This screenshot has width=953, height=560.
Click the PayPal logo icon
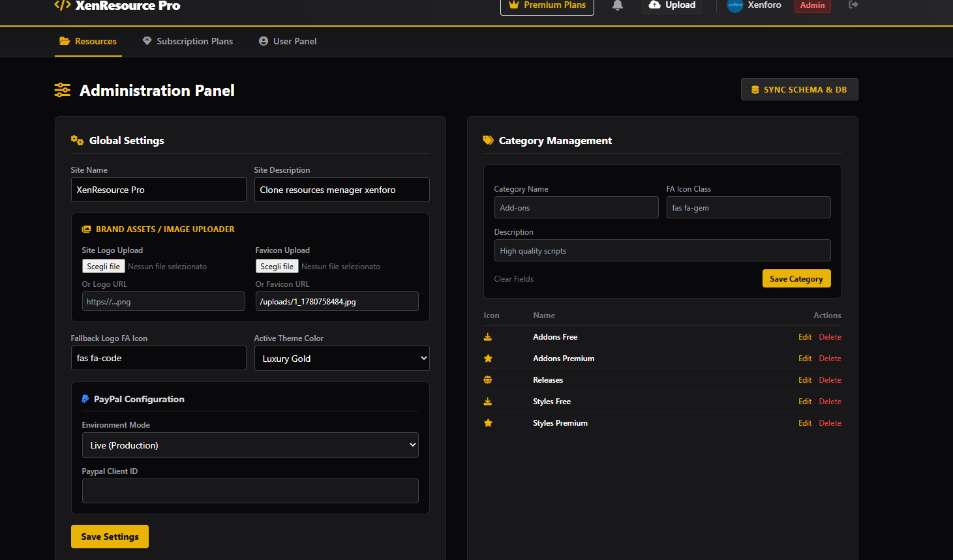click(x=85, y=399)
